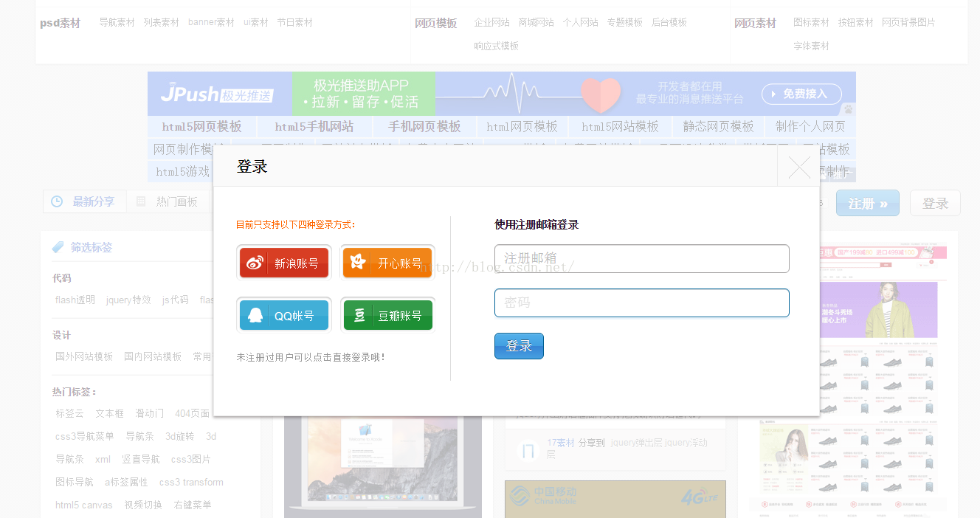Filter by the flash透明 tag

75,300
